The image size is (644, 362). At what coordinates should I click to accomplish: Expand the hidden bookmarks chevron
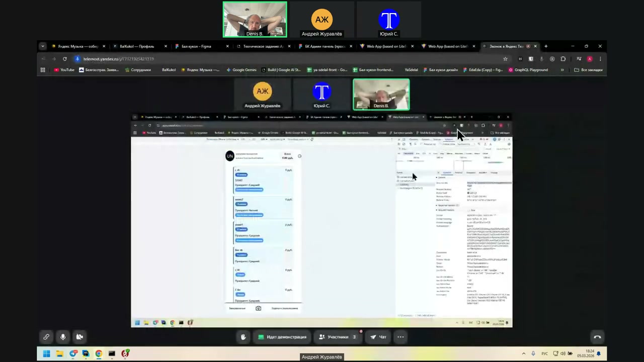[562, 70]
